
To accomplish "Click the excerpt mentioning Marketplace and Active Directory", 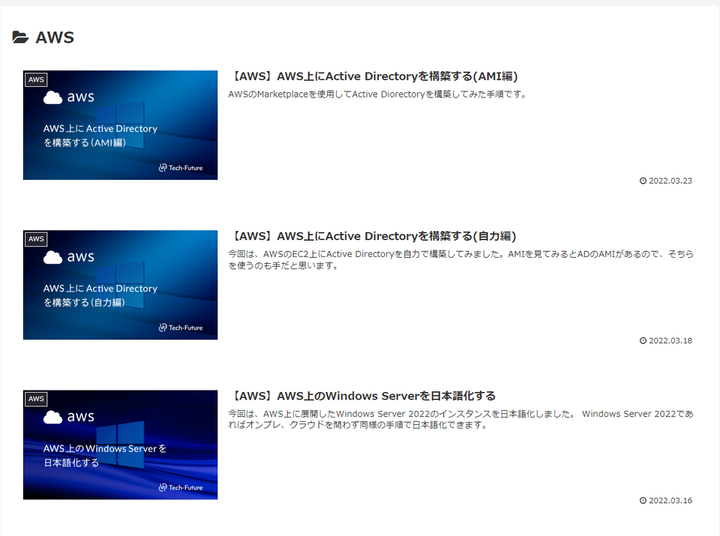I will [x=377, y=95].
